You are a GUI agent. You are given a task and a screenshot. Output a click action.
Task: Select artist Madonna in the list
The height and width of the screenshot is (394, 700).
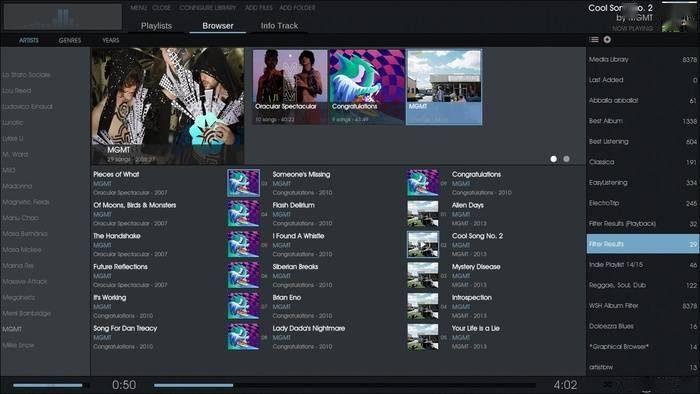[17, 186]
